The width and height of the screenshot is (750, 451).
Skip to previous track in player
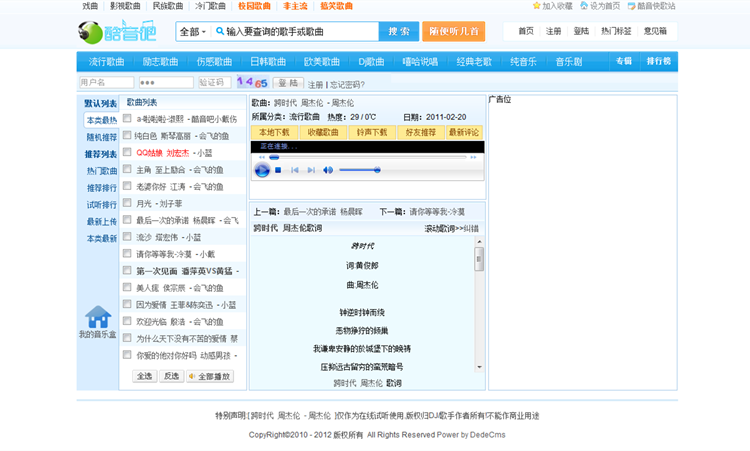(295, 170)
